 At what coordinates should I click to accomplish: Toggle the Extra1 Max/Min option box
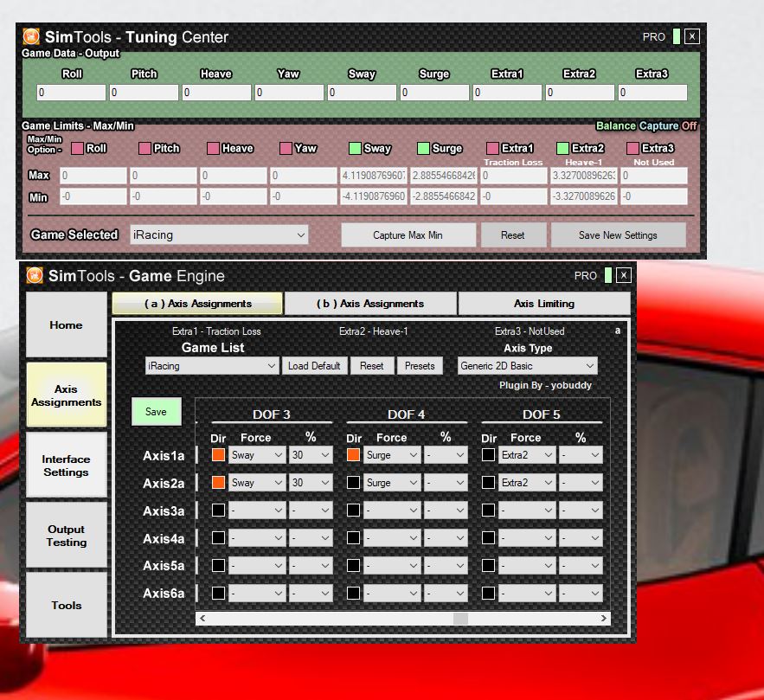click(492, 148)
